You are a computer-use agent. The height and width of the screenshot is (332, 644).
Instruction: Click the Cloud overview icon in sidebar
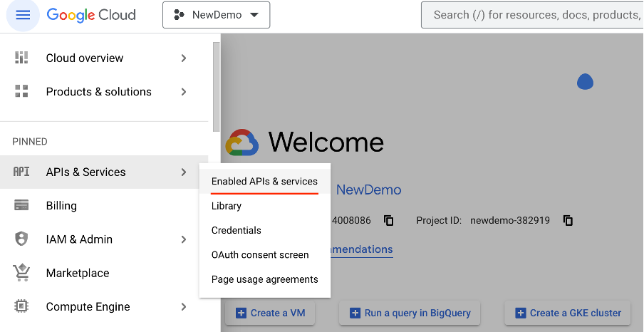tap(21, 58)
